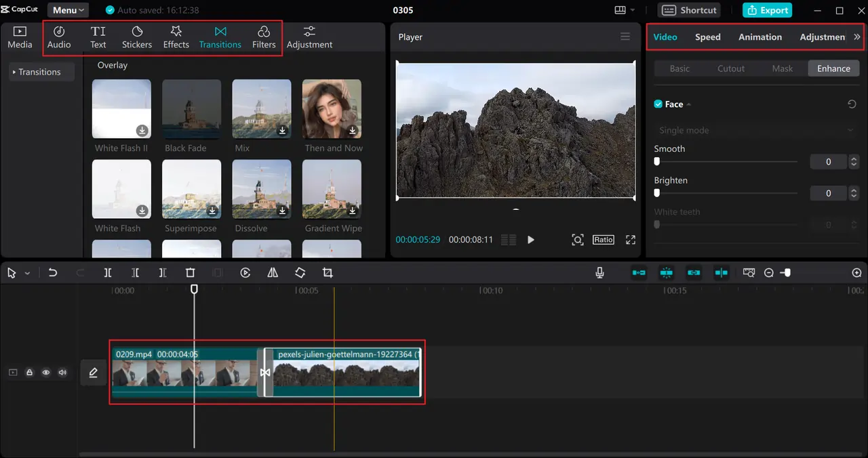Click the fullscreen icon in Player
Screen dimensions: 868x458
click(x=631, y=240)
